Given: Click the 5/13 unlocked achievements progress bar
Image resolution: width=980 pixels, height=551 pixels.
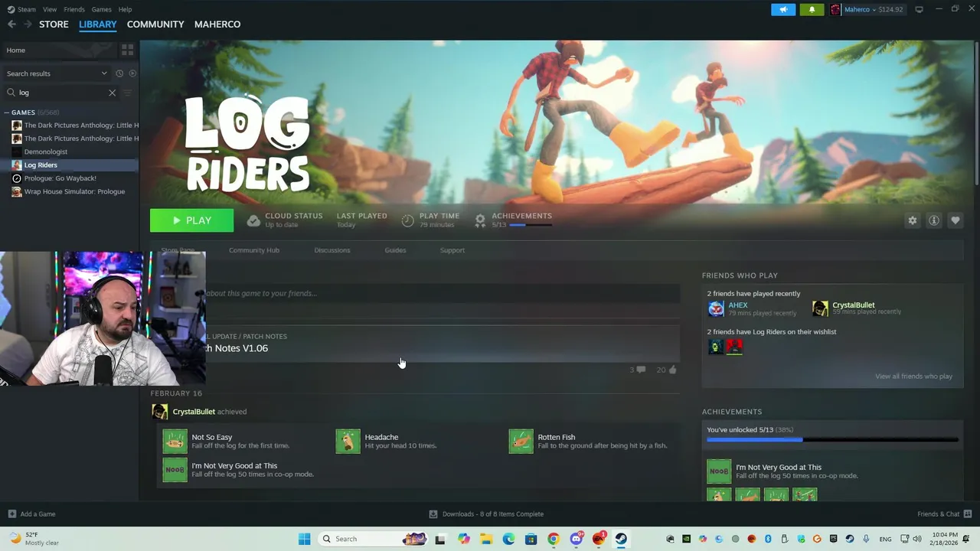Looking at the screenshot, I should point(831,440).
